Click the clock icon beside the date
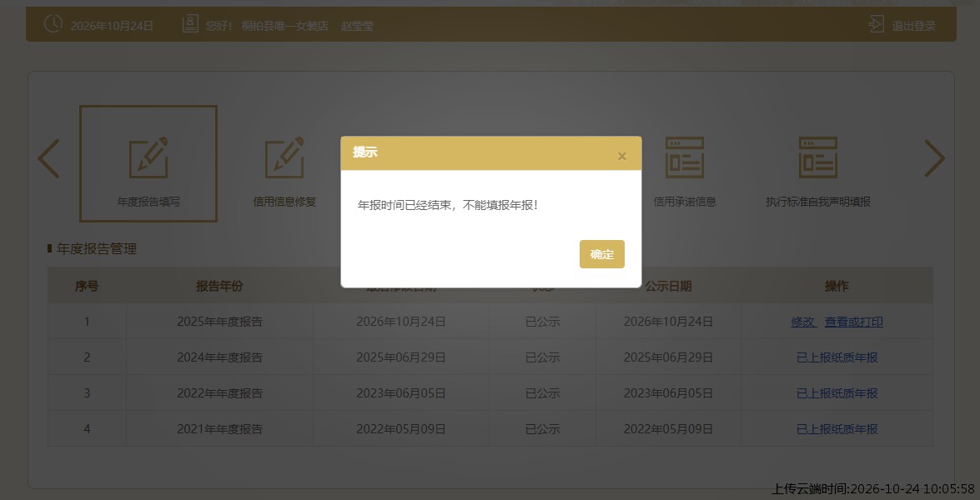This screenshot has height=500, width=980. pos(53,24)
